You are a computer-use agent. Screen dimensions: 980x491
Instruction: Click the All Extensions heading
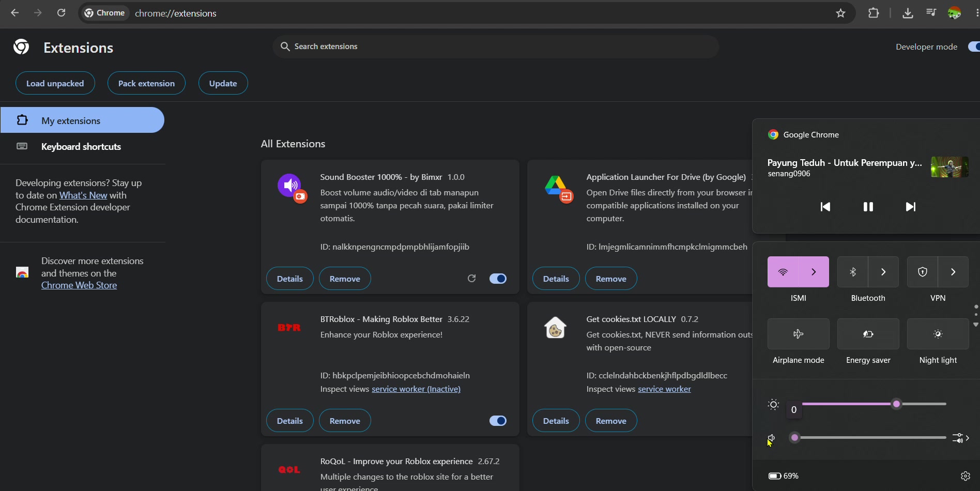[x=293, y=144]
